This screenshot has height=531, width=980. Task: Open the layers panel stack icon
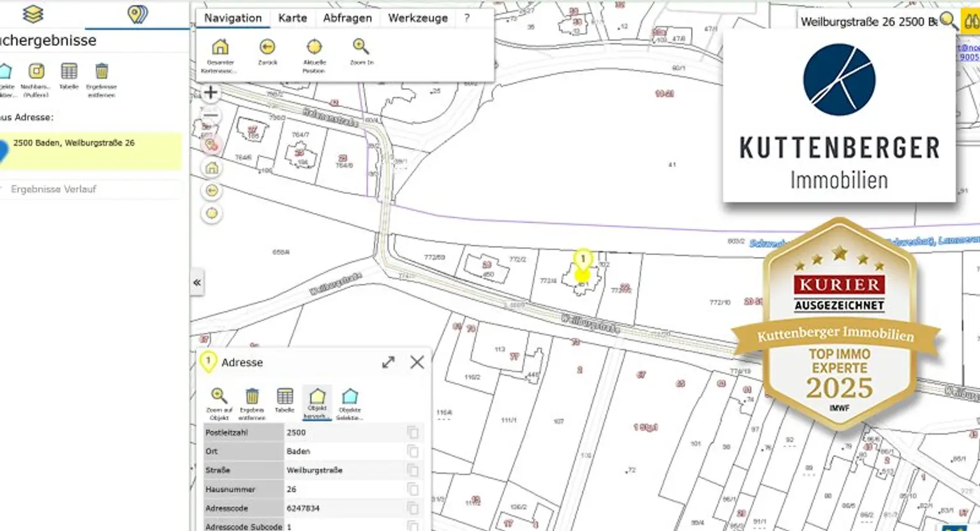point(33,13)
